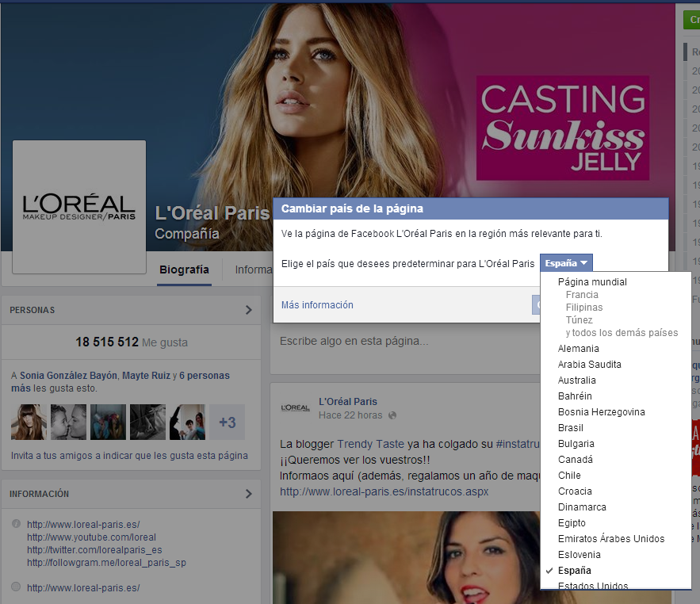
Task: Choose Brasil in the country dropdown
Action: click(570, 428)
